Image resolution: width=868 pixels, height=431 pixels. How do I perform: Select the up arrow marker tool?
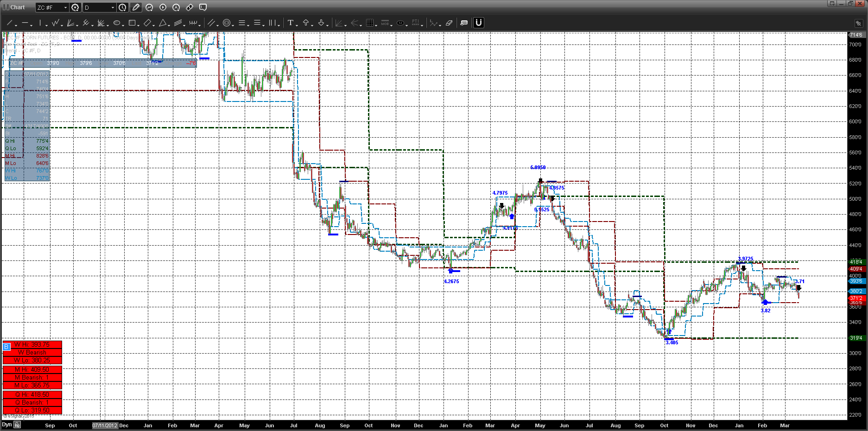[306, 23]
